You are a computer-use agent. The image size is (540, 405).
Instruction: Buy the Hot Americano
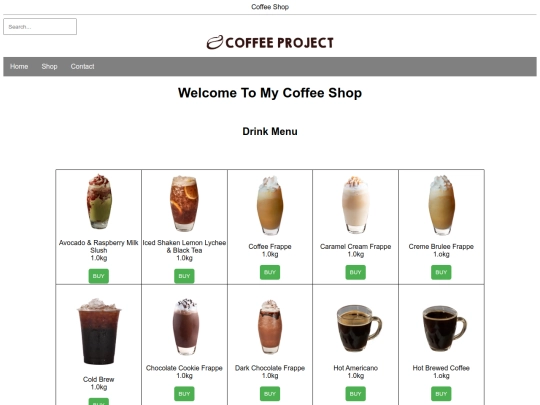pyautogui.click(x=355, y=394)
